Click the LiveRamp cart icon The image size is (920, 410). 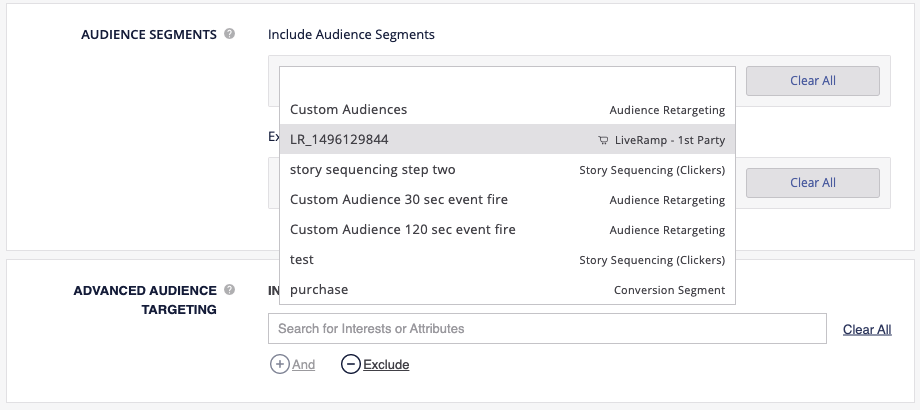coord(603,140)
